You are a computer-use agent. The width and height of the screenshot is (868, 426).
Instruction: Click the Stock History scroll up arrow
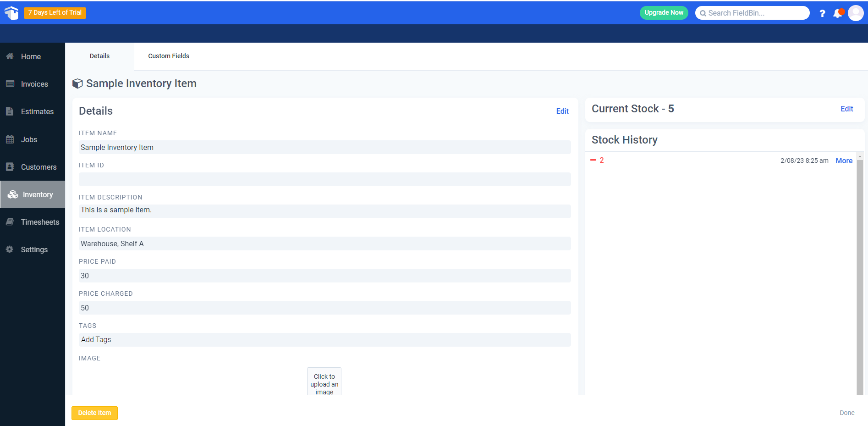click(x=860, y=156)
